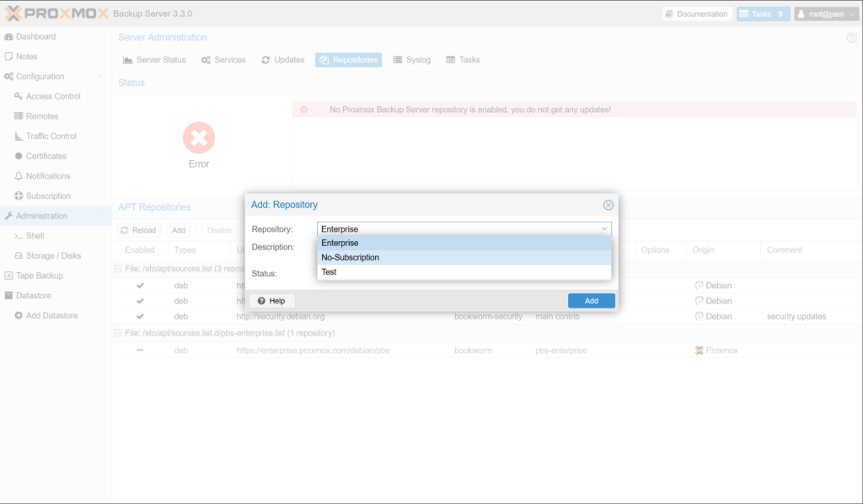Click the Tasks button in header
The height and width of the screenshot is (504, 863).
pyautogui.click(x=763, y=14)
